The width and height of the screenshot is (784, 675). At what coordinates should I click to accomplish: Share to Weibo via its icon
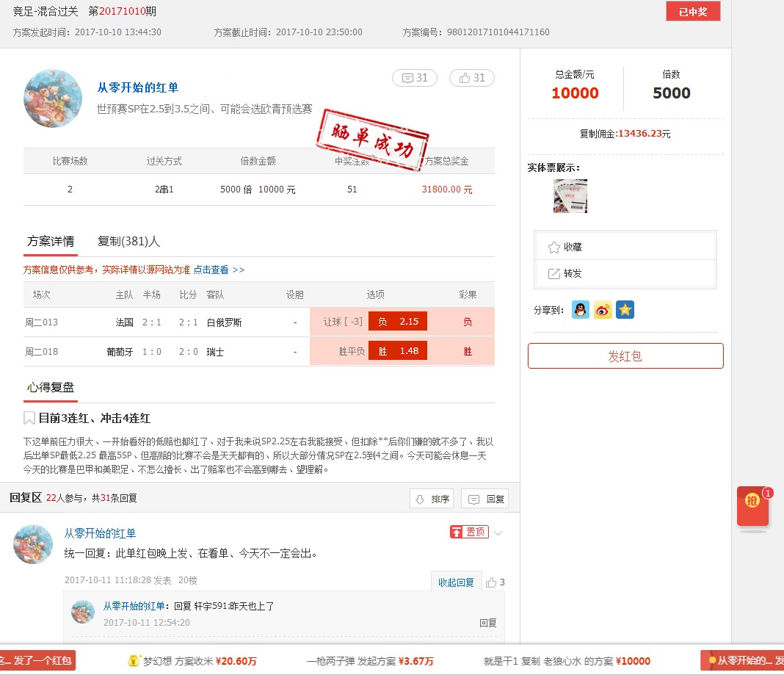(x=603, y=310)
